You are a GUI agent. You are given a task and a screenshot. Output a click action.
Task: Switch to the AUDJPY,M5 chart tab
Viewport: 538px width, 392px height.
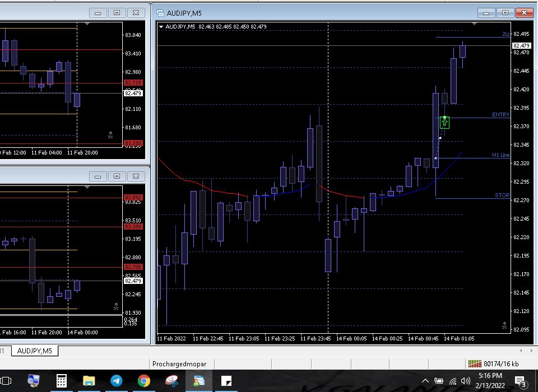coord(35,351)
